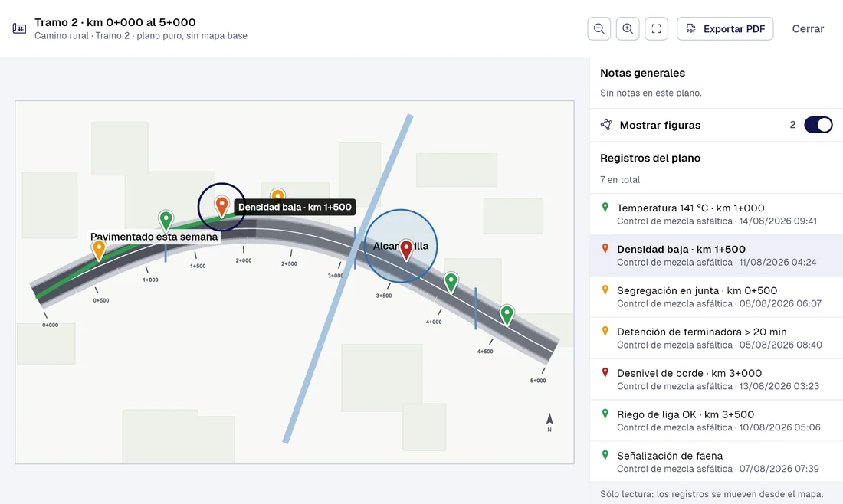Click the green map pin near km 4+000
Screen dimensions: 843x504
(x=451, y=282)
